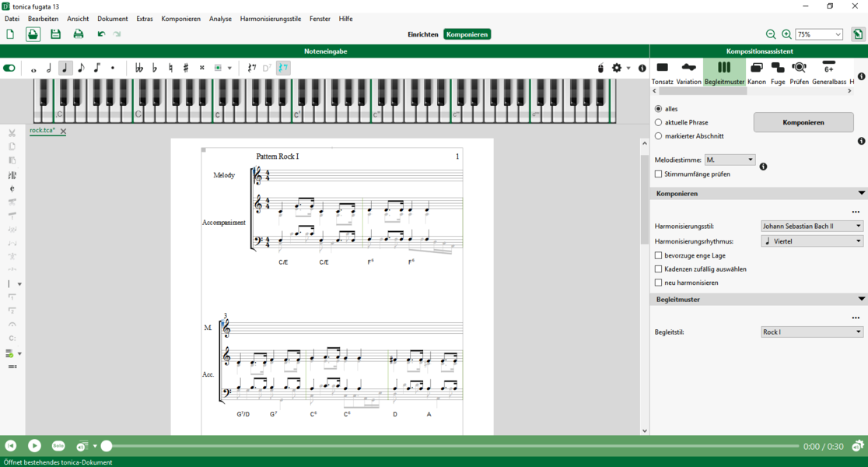Show info next to Melodiestimme

point(763,167)
